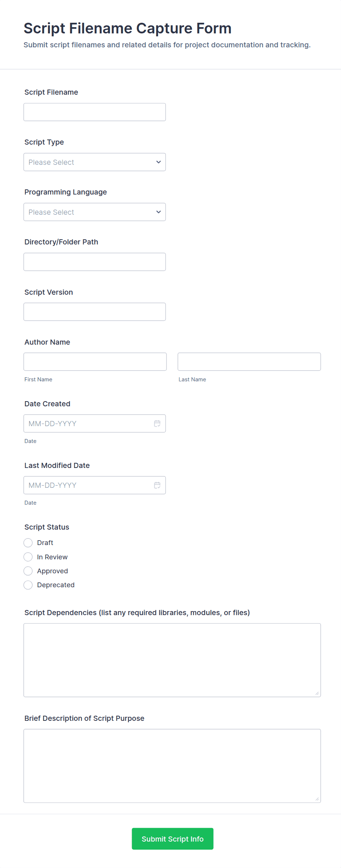This screenshot has width=341, height=868.
Task: Choose the Approved script status
Action: point(28,571)
